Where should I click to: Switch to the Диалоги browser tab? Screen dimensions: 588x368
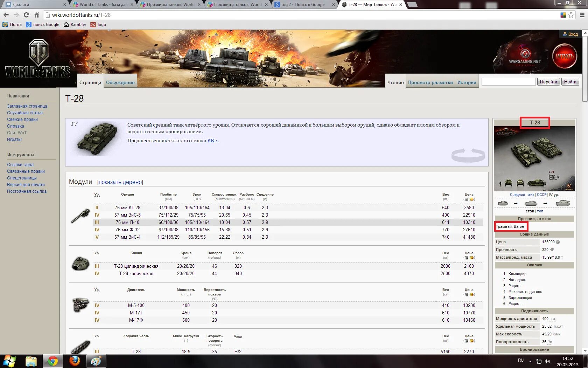coord(35,5)
